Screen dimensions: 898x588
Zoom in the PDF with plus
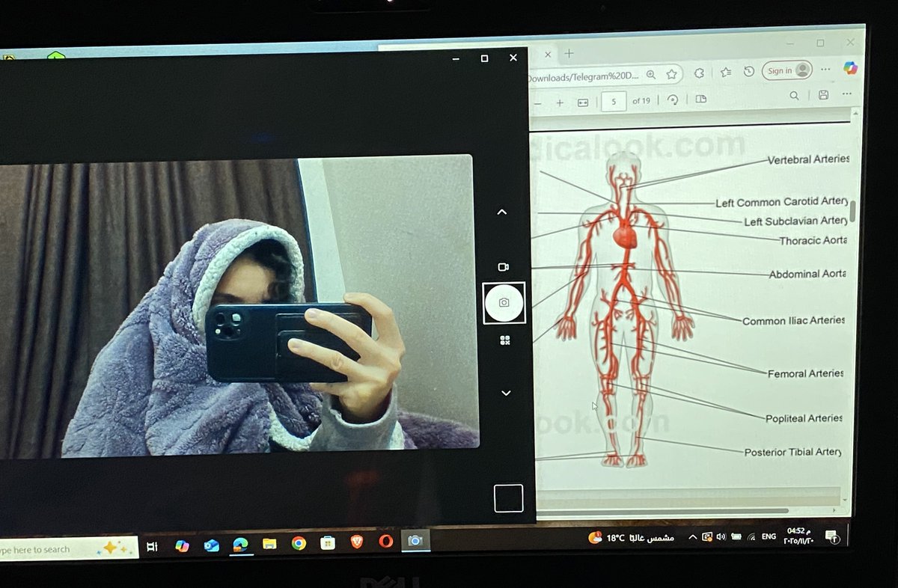pyautogui.click(x=560, y=102)
